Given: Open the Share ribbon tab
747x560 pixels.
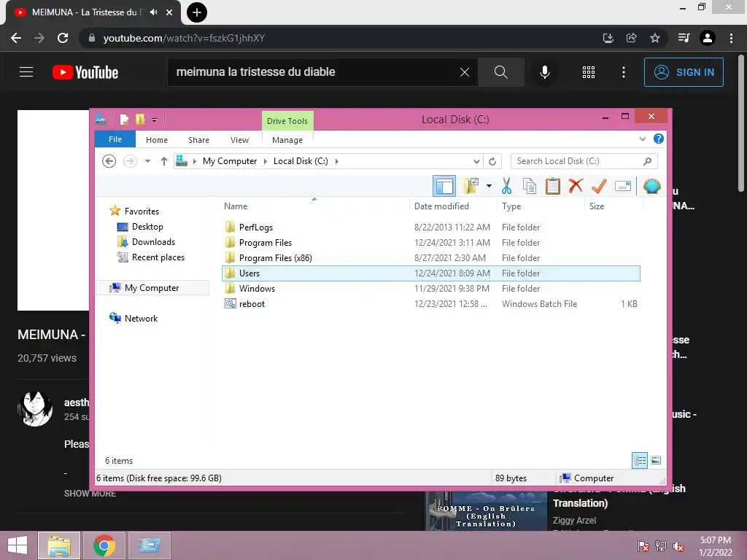Looking at the screenshot, I should pyautogui.click(x=198, y=140).
